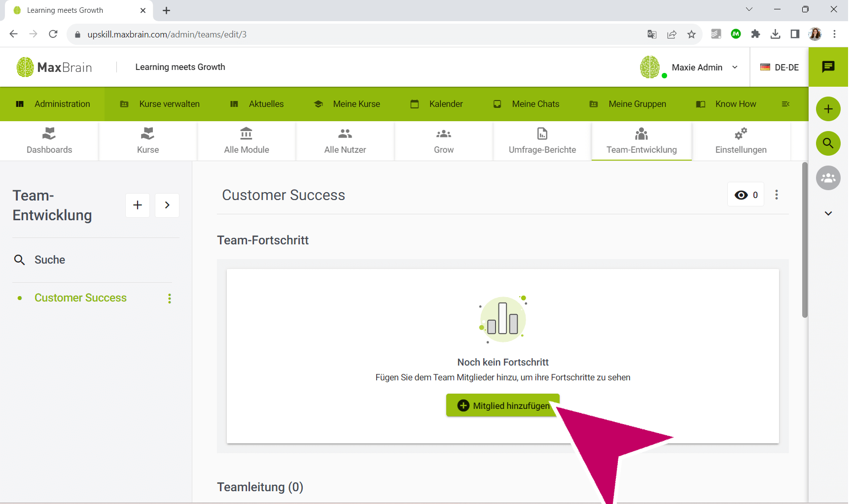853x504 pixels.
Task: Click the MaxBrain logo
Action: [x=54, y=67]
